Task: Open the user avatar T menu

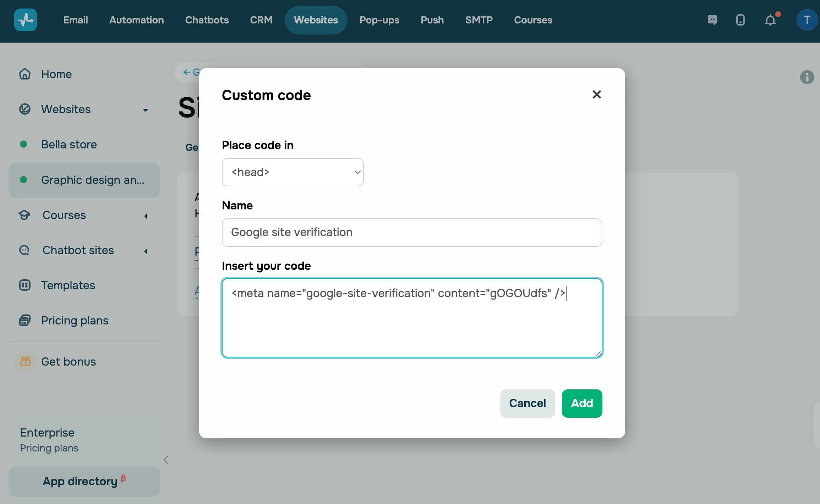Action: 807,20
